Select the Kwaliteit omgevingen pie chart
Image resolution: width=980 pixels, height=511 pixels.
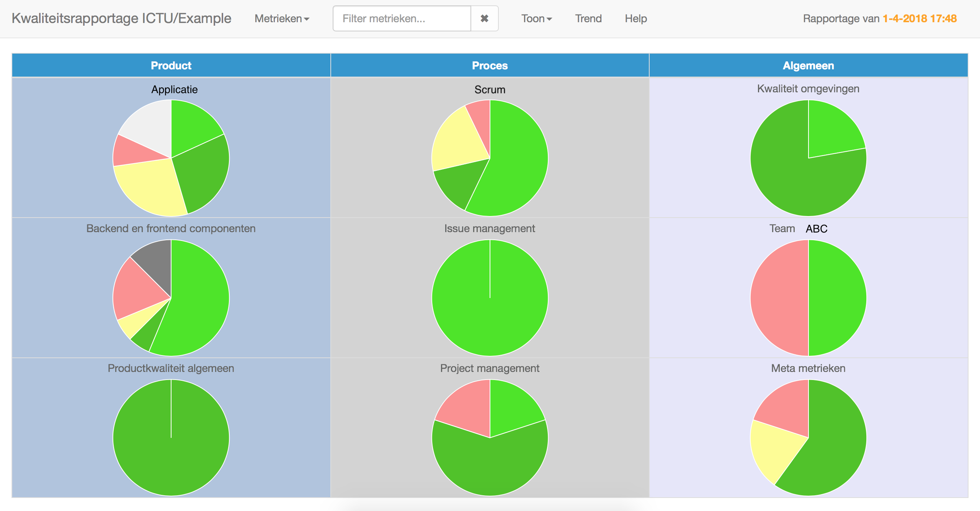(808, 158)
